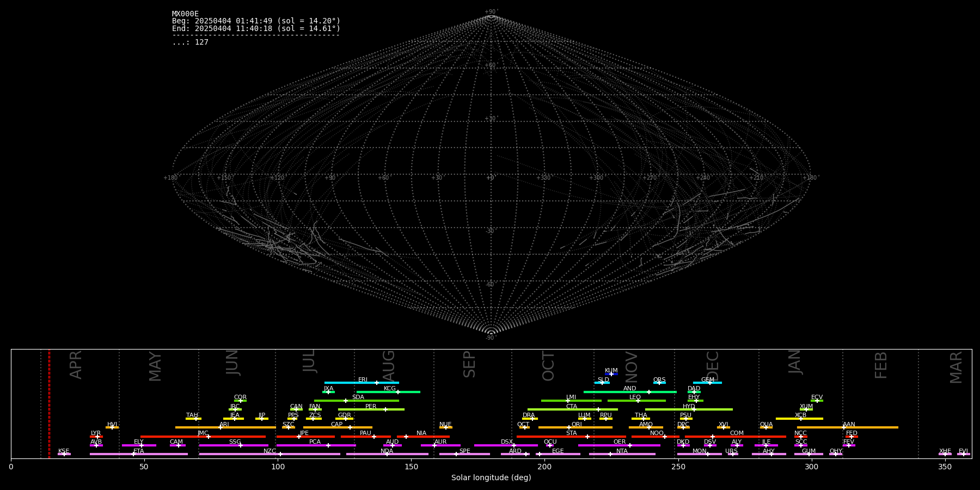Click the 150 tick label on longitude axis
Image resolution: width=980 pixels, height=490 pixels.
411,467
